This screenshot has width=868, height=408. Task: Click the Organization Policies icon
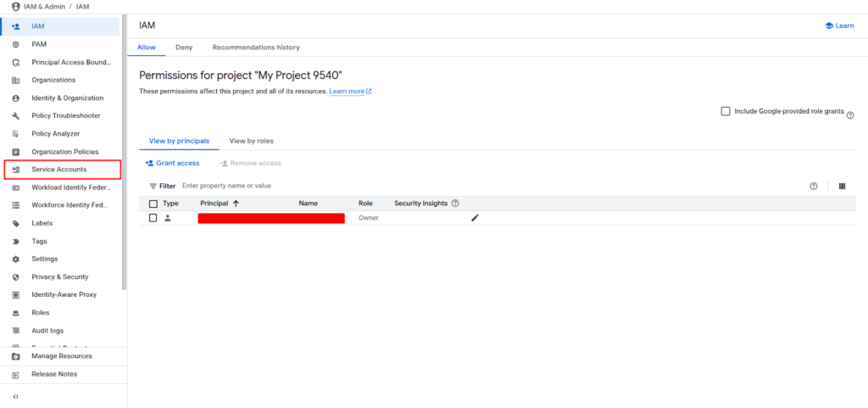(15, 152)
